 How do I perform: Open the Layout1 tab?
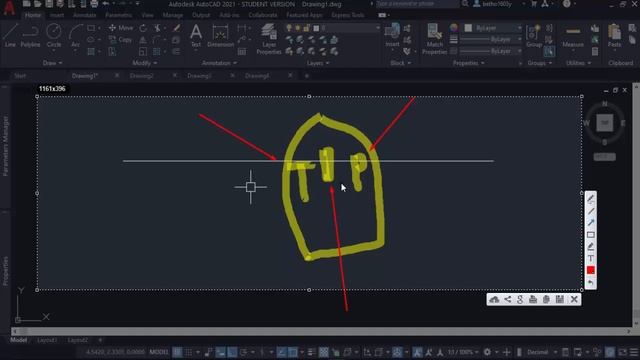[x=47, y=340]
